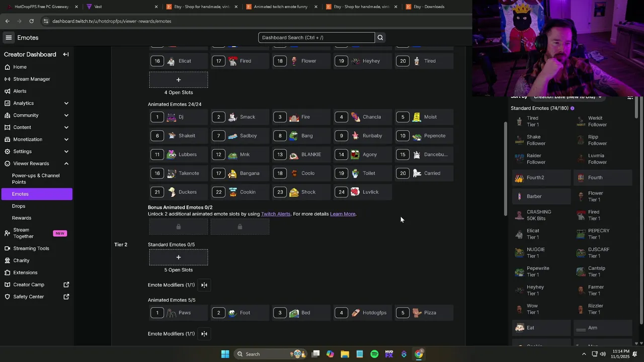Open the Windows Start menu
644x362 pixels.
[x=225, y=354]
